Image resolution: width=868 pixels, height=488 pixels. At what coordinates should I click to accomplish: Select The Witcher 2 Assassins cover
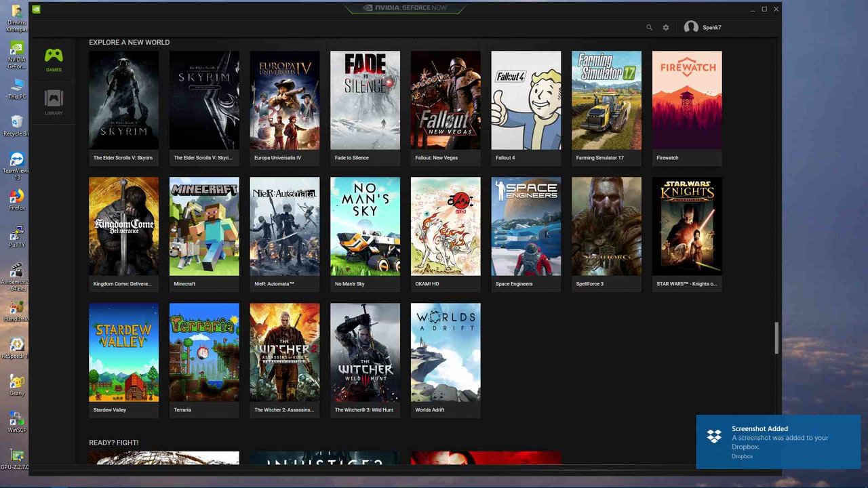coord(285,352)
